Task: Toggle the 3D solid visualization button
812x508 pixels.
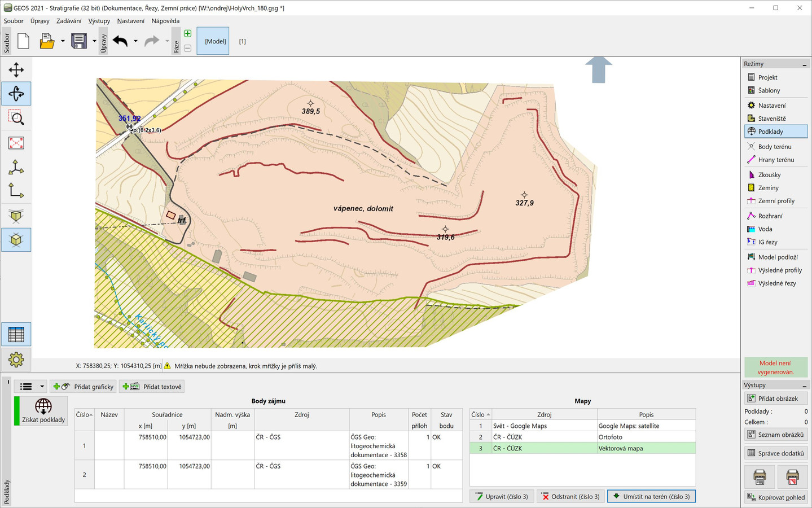Action: [x=16, y=240]
